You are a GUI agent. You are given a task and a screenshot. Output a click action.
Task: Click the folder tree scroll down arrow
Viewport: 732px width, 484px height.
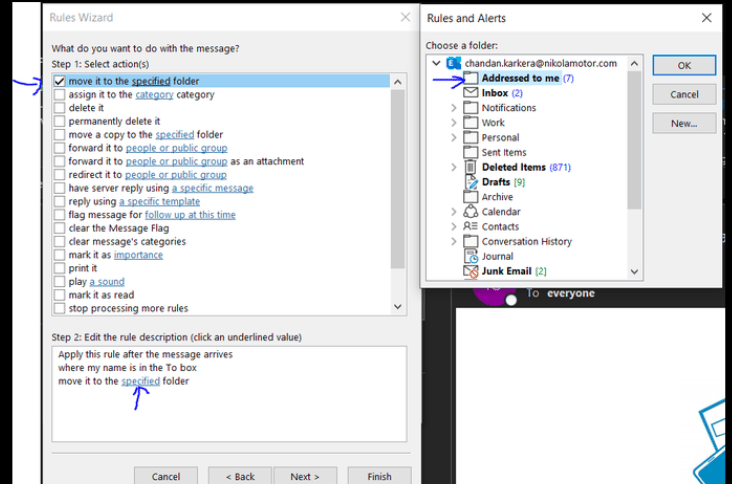click(634, 272)
